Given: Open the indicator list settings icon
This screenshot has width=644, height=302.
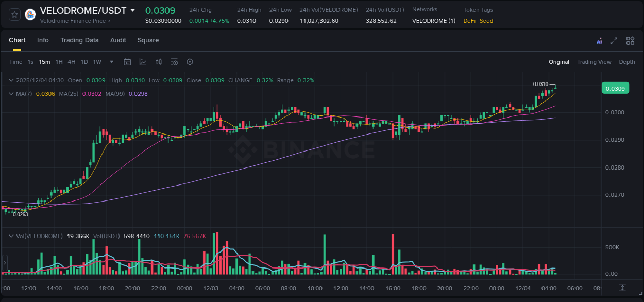Looking at the screenshot, I should point(174,62).
